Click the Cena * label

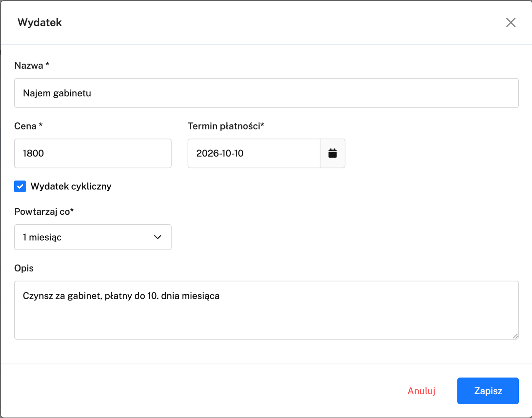[28, 126]
